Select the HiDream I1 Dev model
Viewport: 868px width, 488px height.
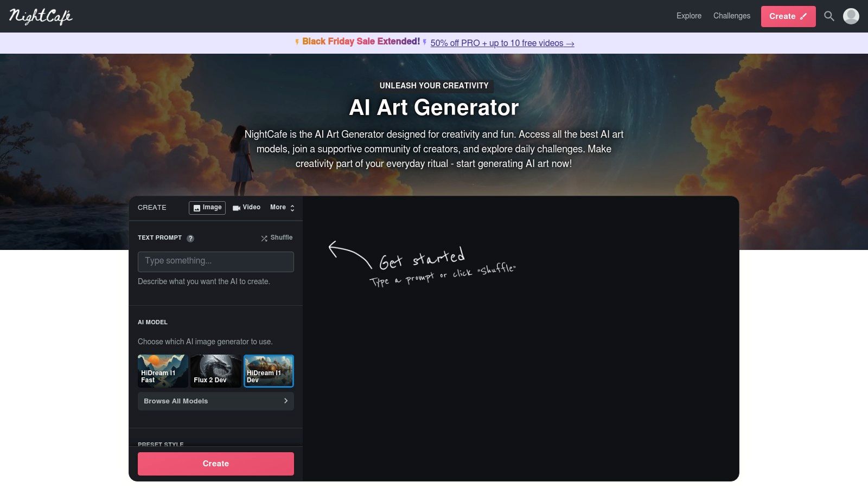(x=269, y=371)
